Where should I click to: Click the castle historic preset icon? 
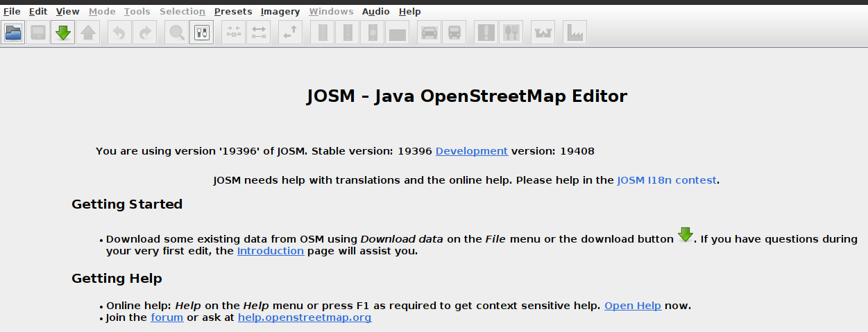point(543,33)
